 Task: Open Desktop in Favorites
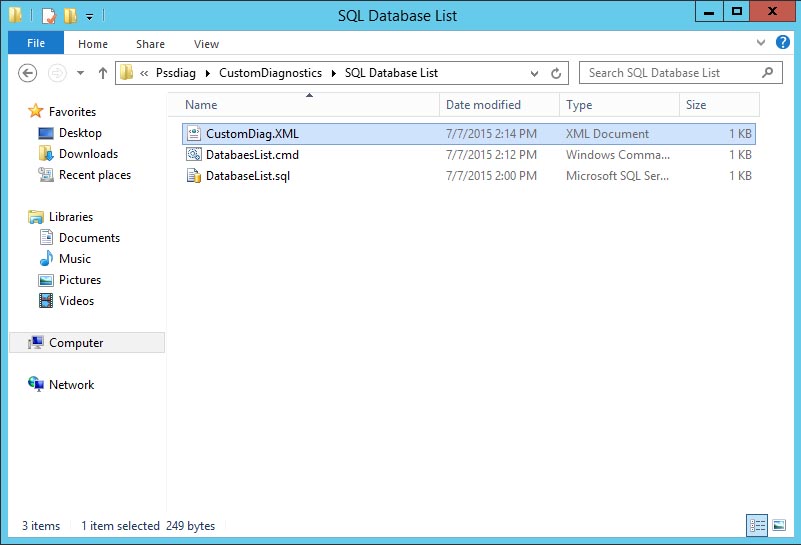[x=80, y=133]
